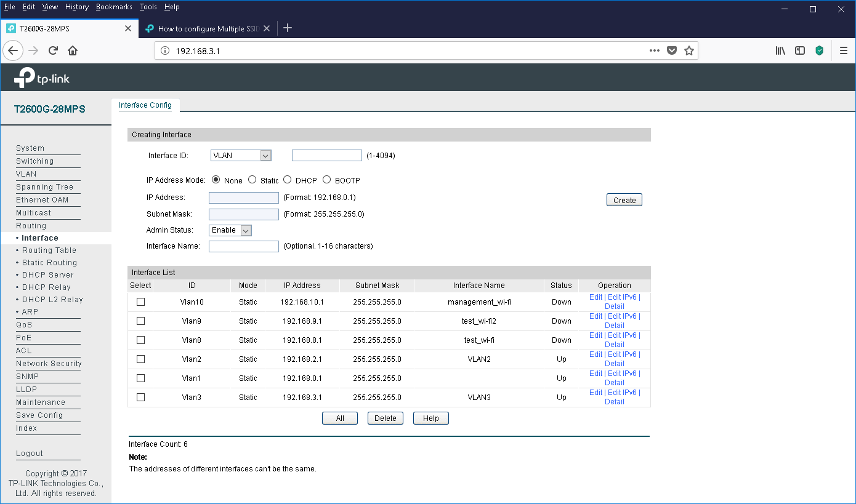856x504 pixels.
Task: Open the Tools menu
Action: coord(148,7)
